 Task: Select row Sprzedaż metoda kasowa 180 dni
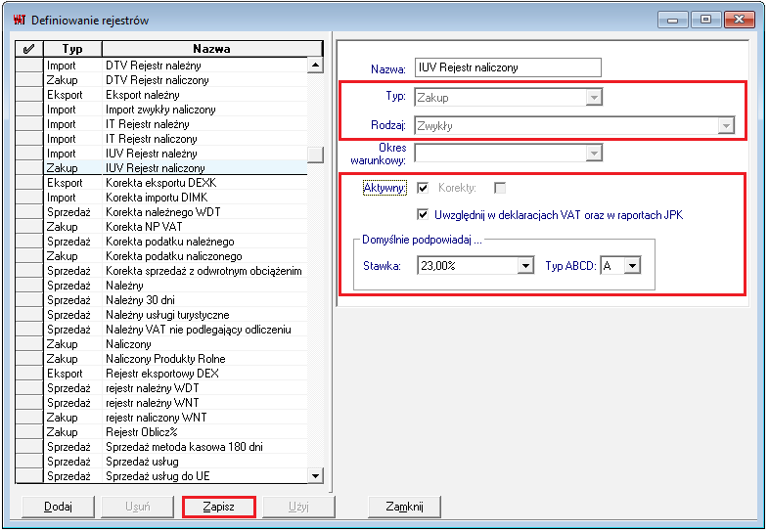pyautogui.click(x=161, y=447)
